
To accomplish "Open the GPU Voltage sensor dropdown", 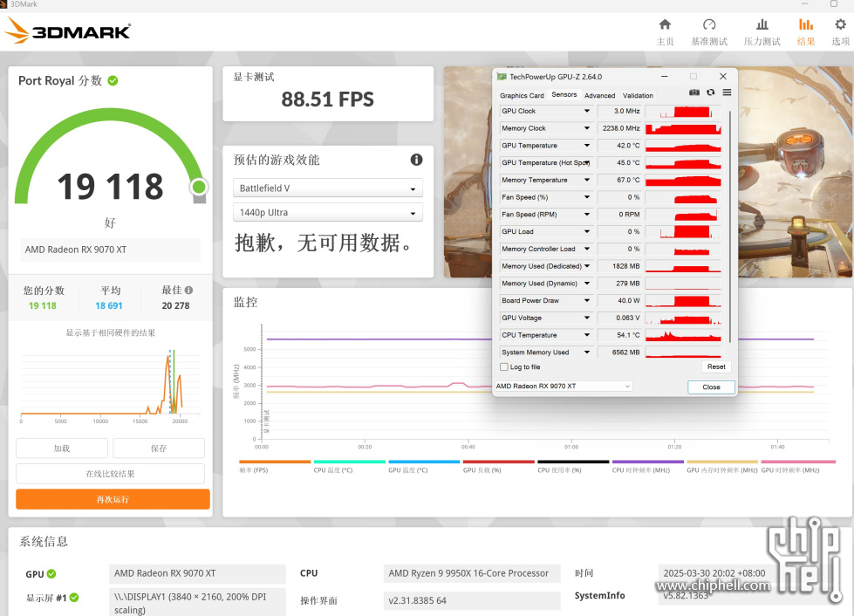I will 586,318.
